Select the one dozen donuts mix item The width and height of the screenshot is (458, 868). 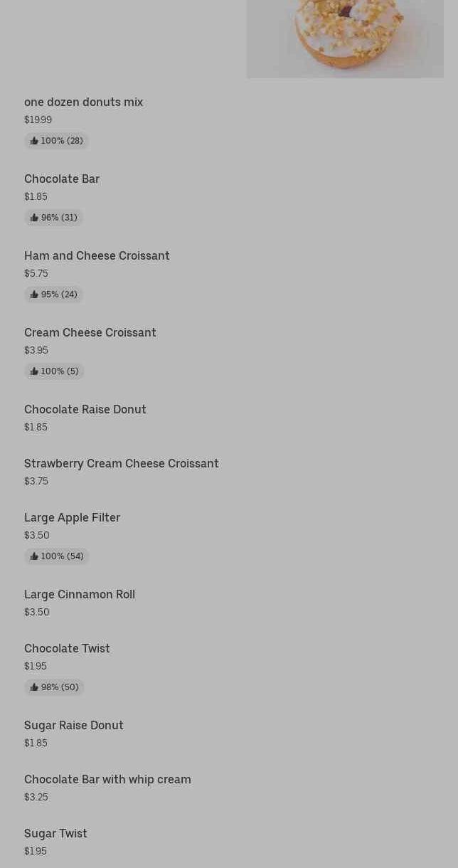[x=84, y=102]
